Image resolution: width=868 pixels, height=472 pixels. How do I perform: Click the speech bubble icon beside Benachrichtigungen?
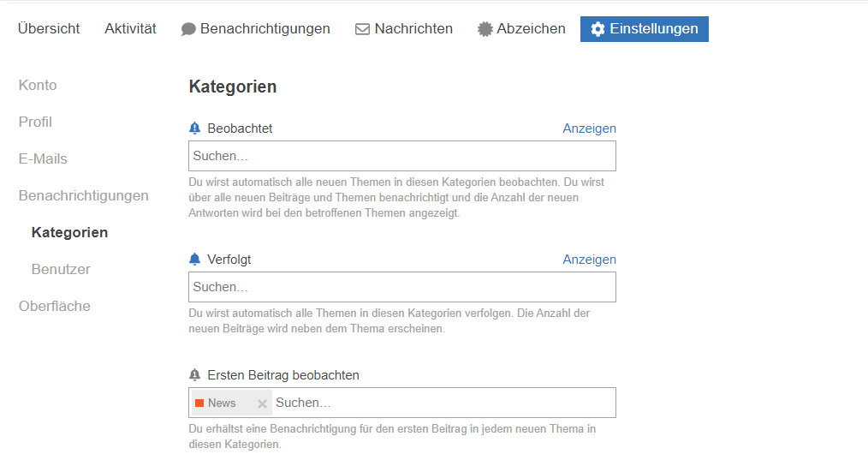click(188, 29)
